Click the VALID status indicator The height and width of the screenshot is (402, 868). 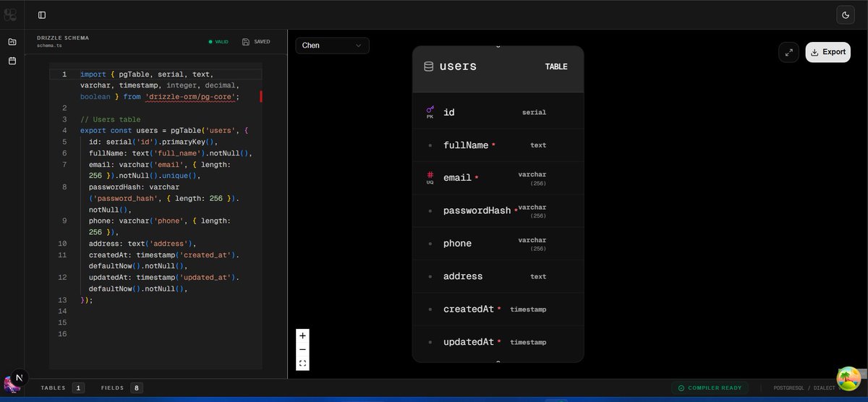(218, 42)
